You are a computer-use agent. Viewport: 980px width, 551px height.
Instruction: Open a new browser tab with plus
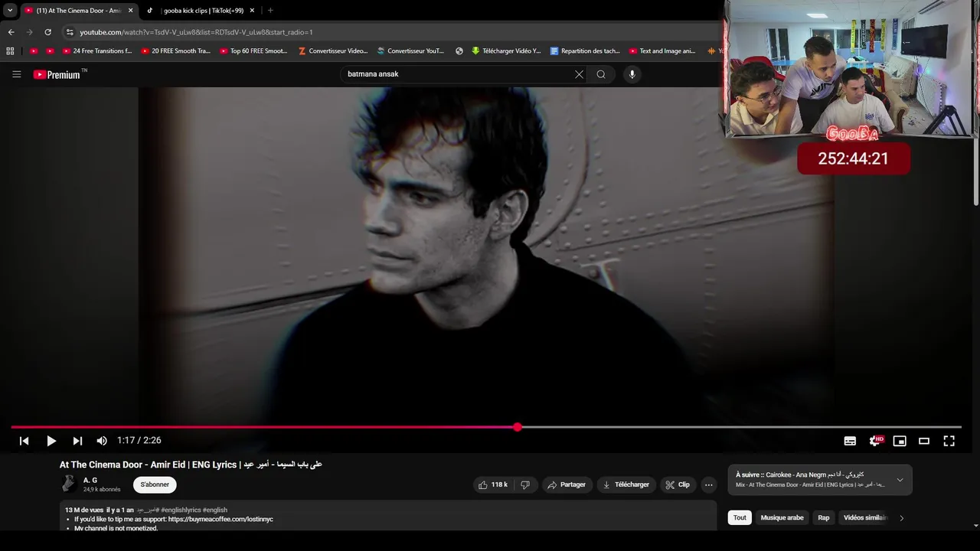click(270, 11)
